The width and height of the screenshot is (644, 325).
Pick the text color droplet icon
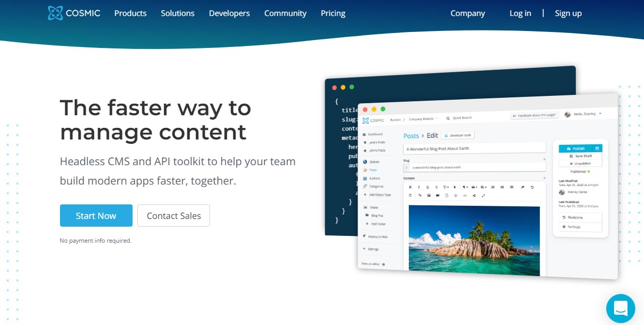455,187
